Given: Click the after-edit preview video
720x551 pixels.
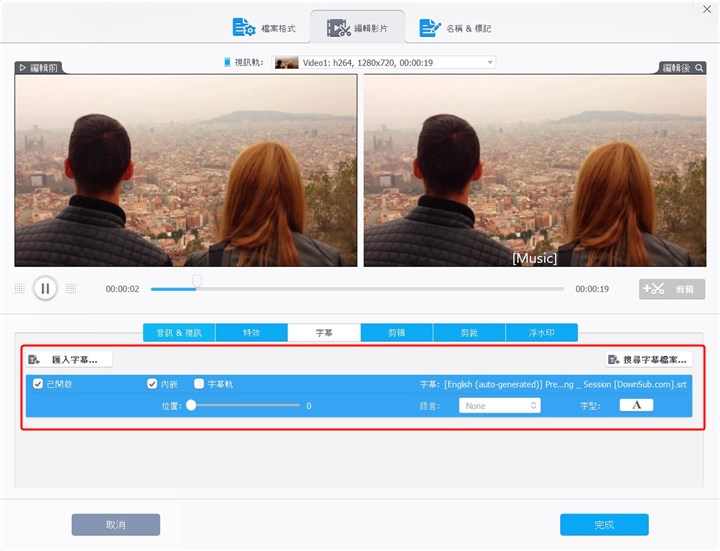Looking at the screenshot, I should pos(535,170).
